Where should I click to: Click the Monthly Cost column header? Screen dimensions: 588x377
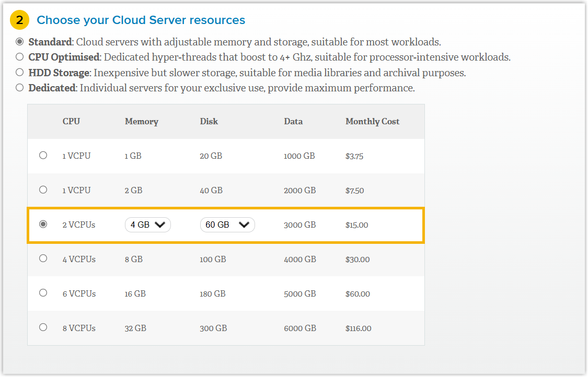[372, 121]
